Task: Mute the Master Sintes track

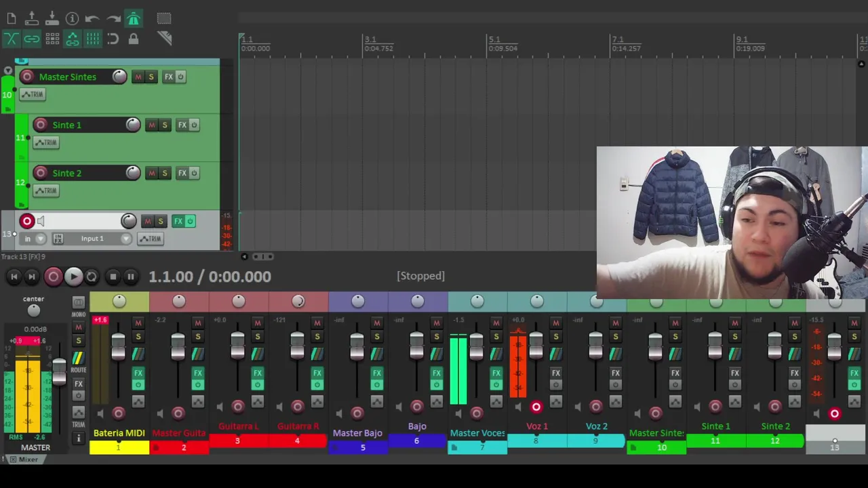Action: (138, 77)
